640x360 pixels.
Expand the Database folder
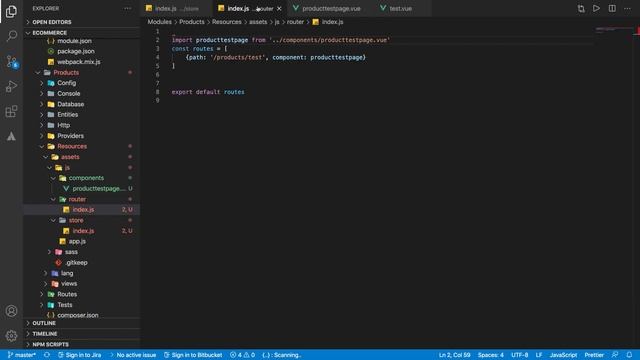pyautogui.click(x=82, y=104)
